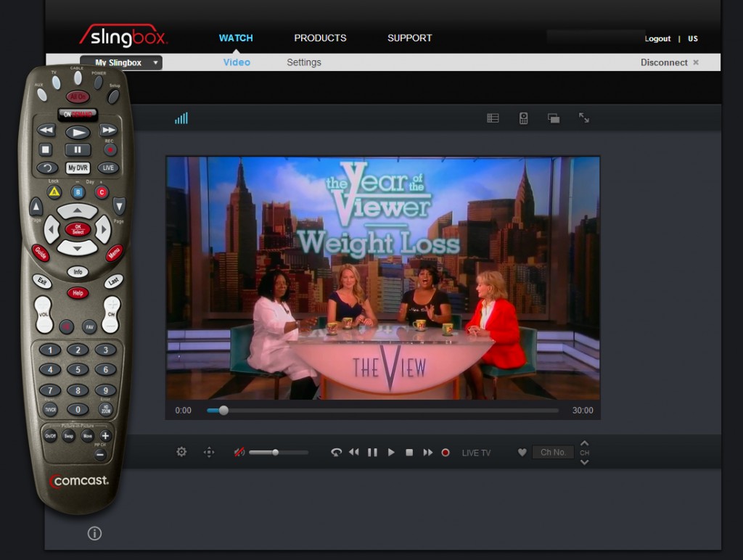Open the info icon below the remote
The height and width of the screenshot is (560, 743).
pyautogui.click(x=94, y=533)
